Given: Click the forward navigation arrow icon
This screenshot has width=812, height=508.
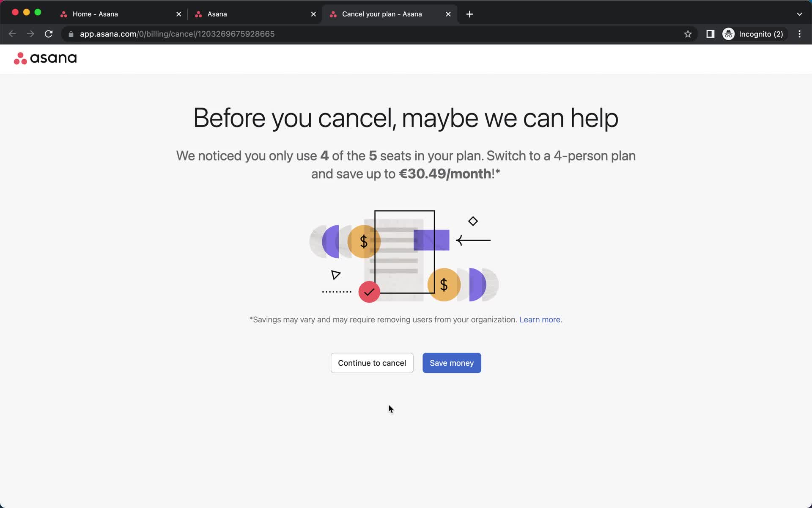Looking at the screenshot, I should pyautogui.click(x=30, y=33).
